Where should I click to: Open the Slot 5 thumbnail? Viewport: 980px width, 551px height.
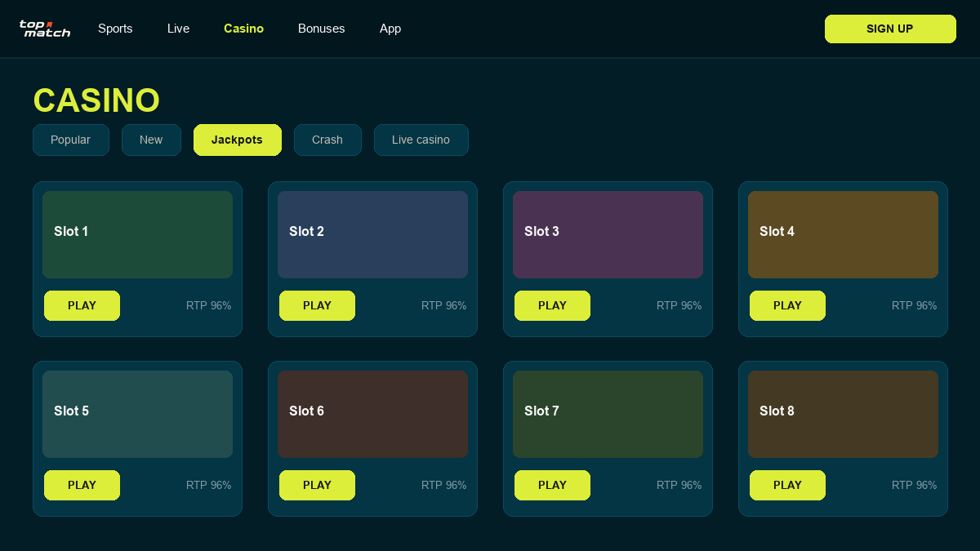click(137, 414)
